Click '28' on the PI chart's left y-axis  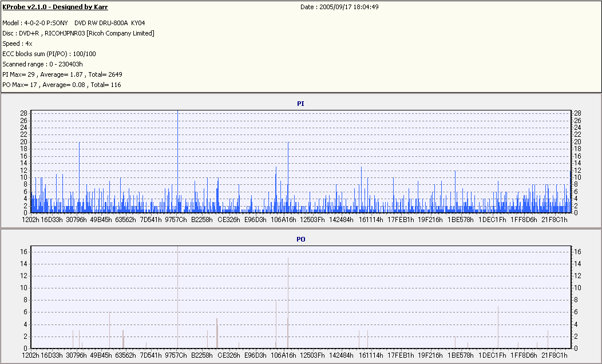tap(24, 113)
